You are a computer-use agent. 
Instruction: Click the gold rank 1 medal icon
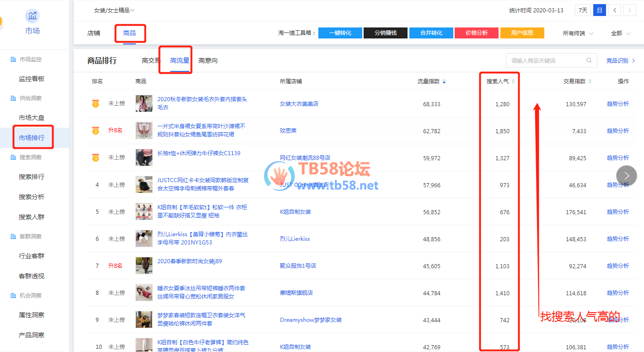95,104
